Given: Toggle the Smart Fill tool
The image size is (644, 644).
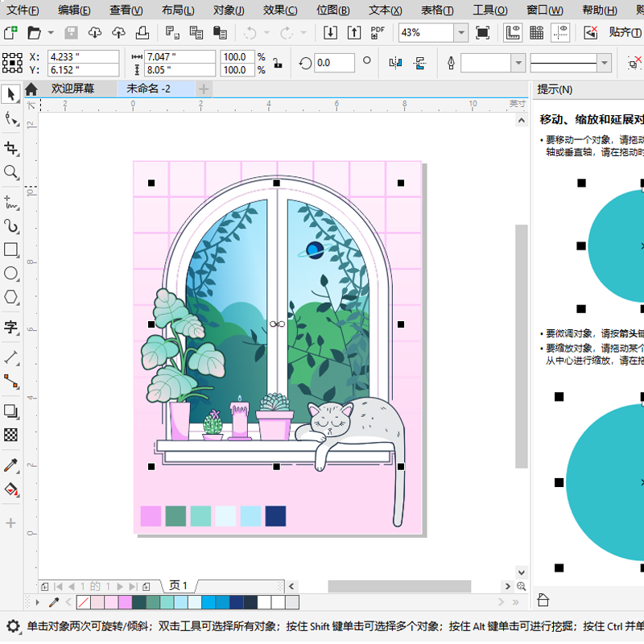Looking at the screenshot, I should (x=11, y=490).
